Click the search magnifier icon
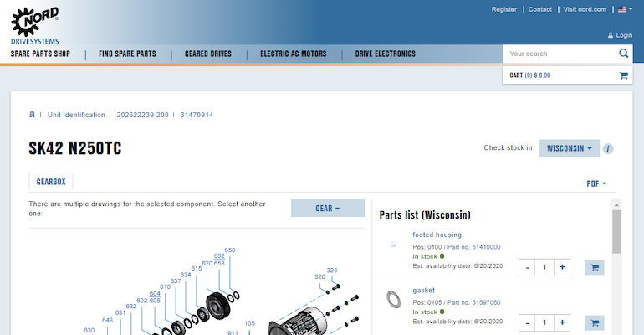The image size is (644, 335). pyautogui.click(x=623, y=54)
